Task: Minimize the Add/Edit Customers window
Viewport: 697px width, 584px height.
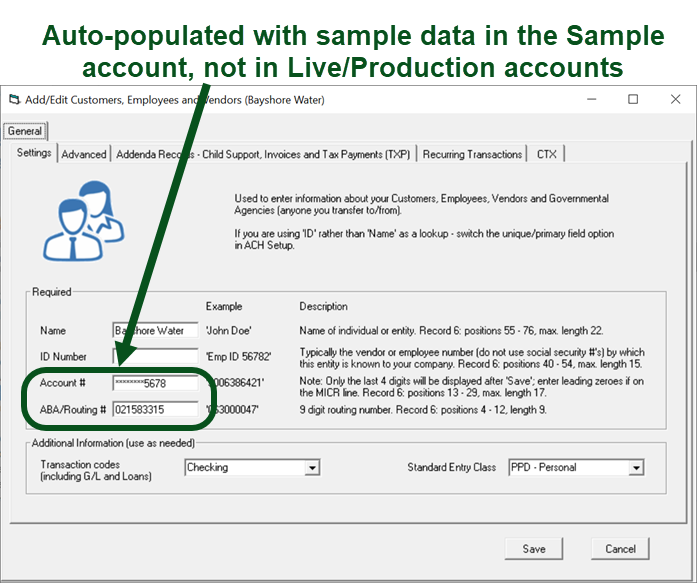Action: tap(591, 100)
